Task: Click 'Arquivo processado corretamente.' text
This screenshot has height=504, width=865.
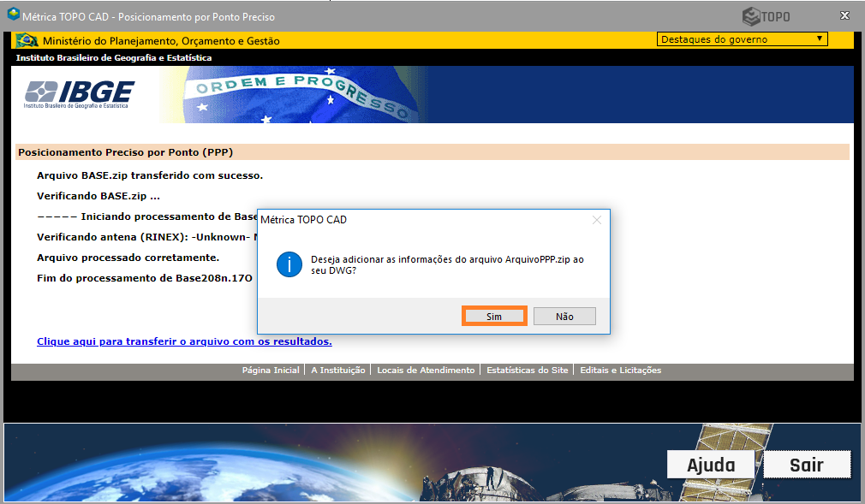Action: (x=128, y=258)
